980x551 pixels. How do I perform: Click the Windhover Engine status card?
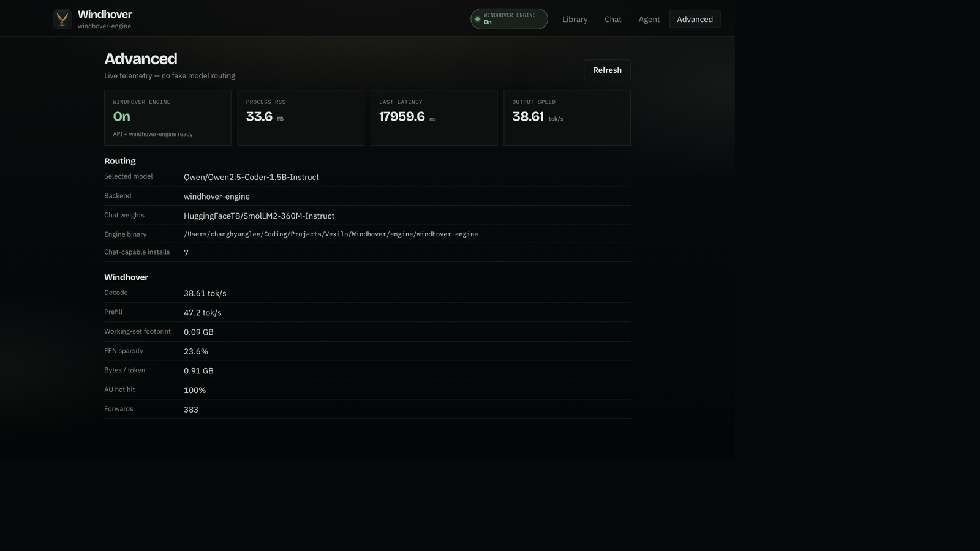click(x=167, y=118)
